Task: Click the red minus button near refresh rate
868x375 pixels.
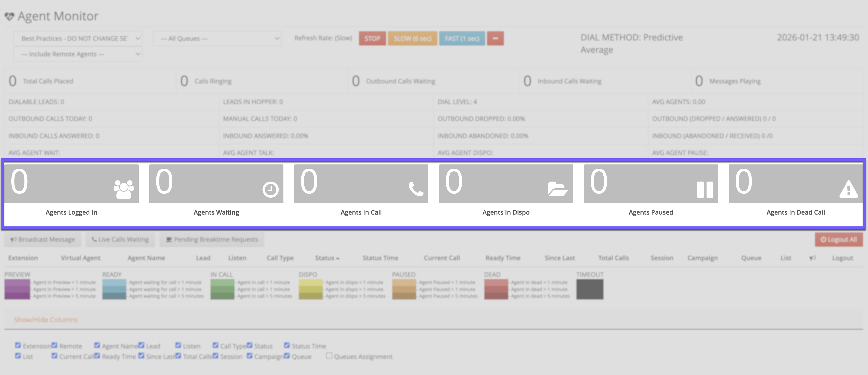Action: (x=495, y=38)
